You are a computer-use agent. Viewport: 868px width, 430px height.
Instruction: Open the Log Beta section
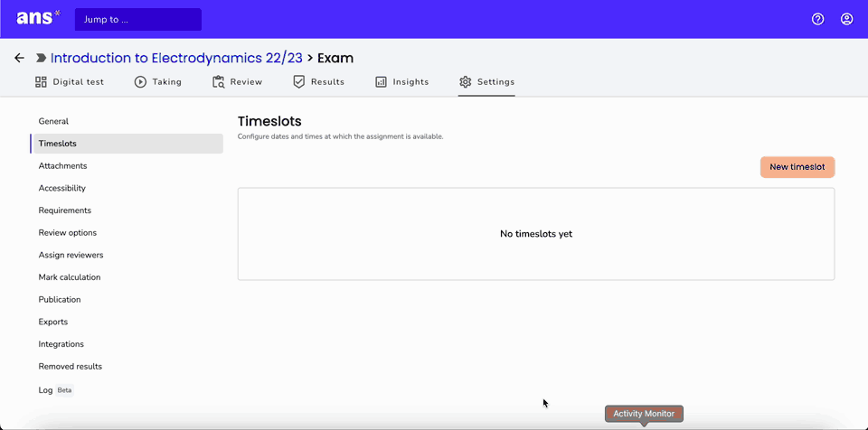[56, 390]
